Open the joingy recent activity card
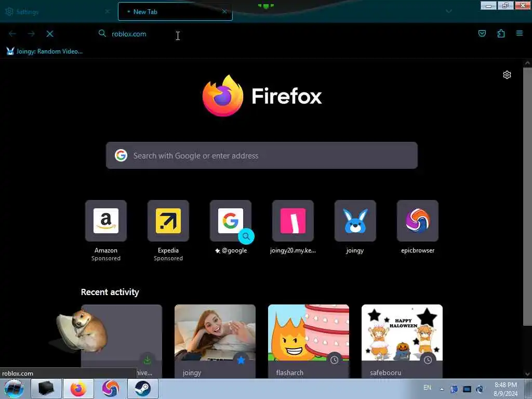Screen dimensions: 532x399 click(215, 341)
